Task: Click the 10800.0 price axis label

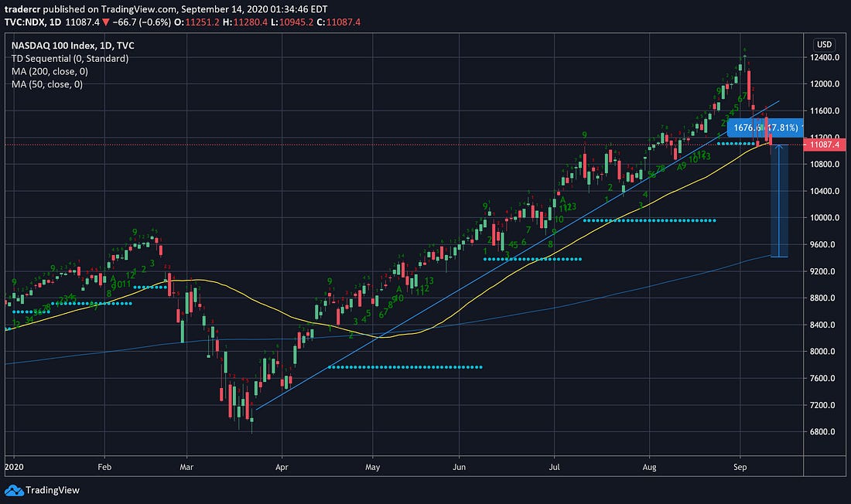Action: 825,165
